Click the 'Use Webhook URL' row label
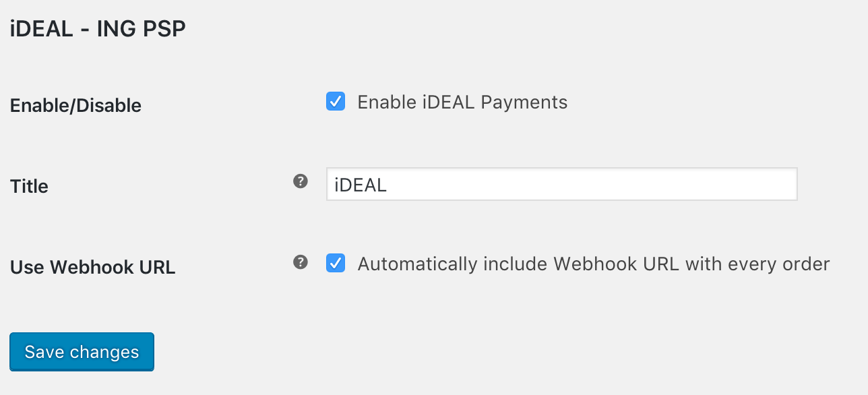 point(93,268)
